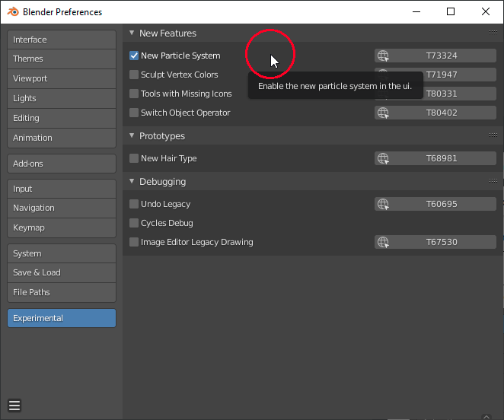Image resolution: width=504 pixels, height=420 pixels.
Task: Click the Blender logo icon in title bar
Action: tap(13, 12)
